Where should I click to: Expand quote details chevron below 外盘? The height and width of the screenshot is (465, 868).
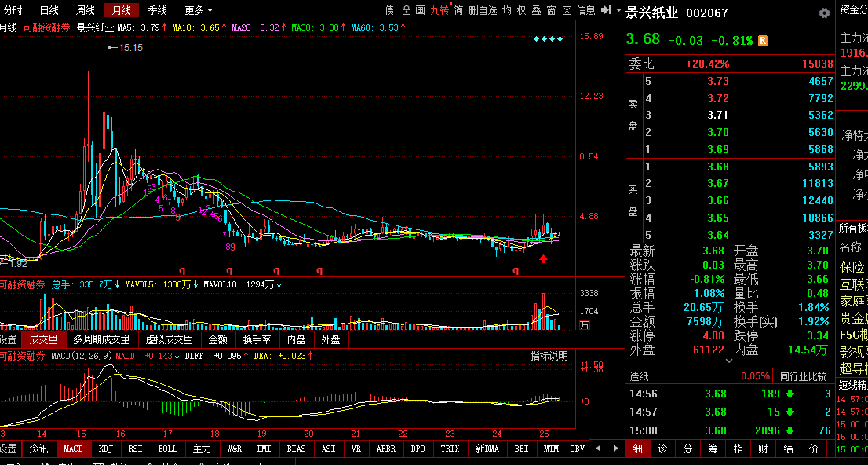click(729, 361)
